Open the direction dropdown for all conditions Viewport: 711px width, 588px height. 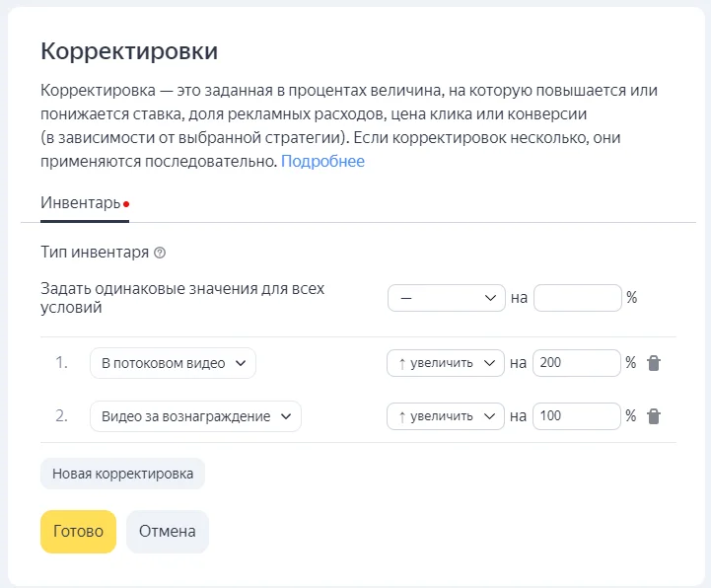click(446, 298)
